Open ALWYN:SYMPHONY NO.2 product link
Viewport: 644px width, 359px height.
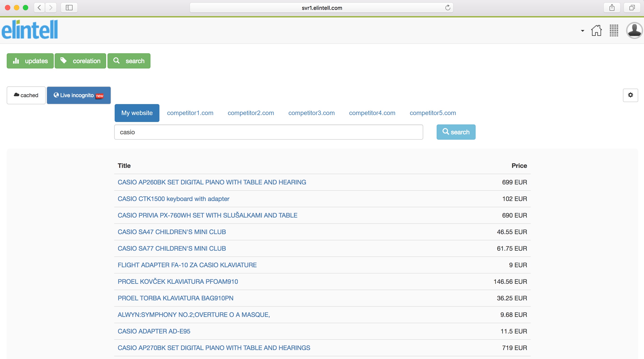pyautogui.click(x=194, y=314)
